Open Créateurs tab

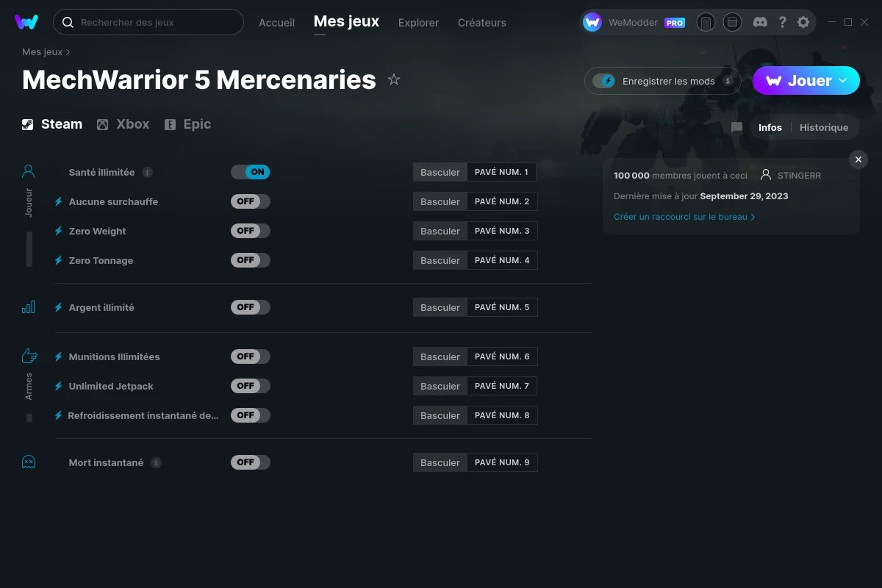[x=481, y=23]
